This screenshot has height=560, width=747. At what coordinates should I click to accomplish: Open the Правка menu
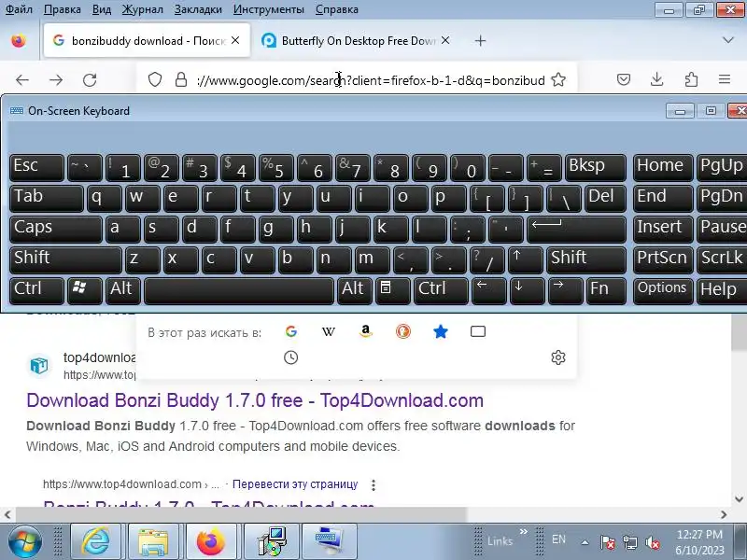click(x=62, y=9)
